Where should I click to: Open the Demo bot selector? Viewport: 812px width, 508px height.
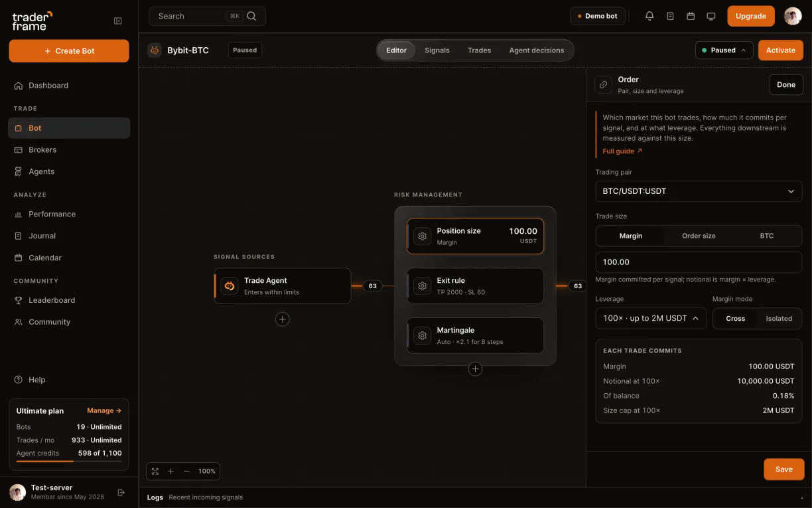click(598, 16)
